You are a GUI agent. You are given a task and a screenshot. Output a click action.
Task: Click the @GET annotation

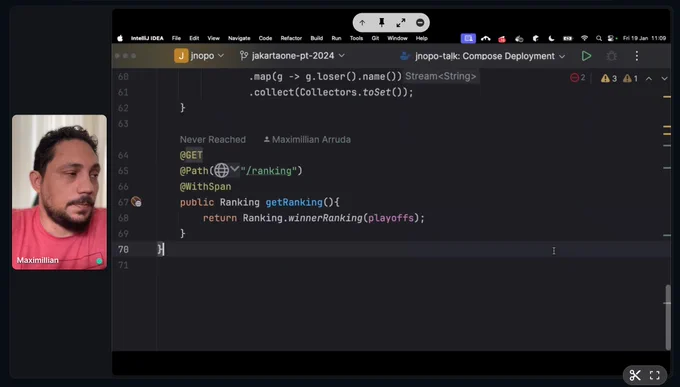pos(191,155)
